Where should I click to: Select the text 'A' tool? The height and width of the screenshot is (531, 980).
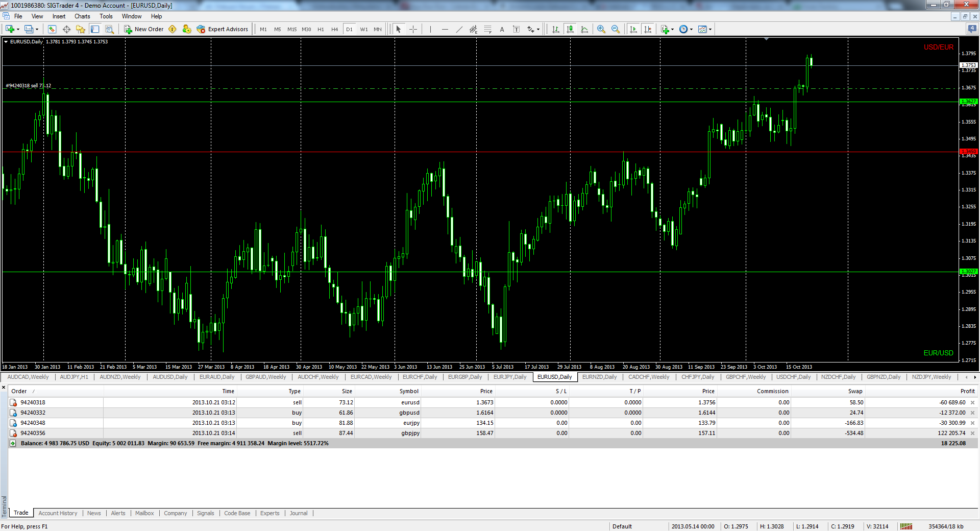coord(502,29)
